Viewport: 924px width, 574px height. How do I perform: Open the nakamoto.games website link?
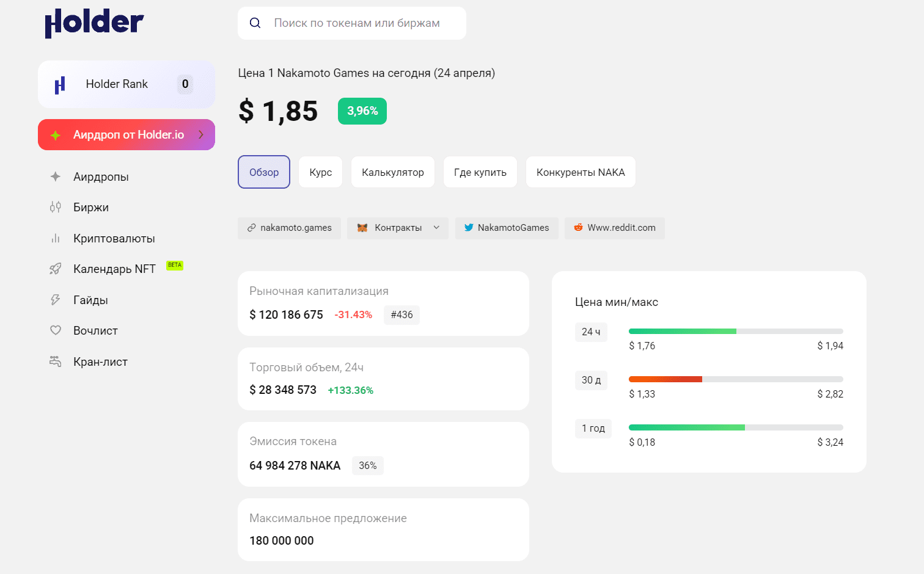point(290,228)
